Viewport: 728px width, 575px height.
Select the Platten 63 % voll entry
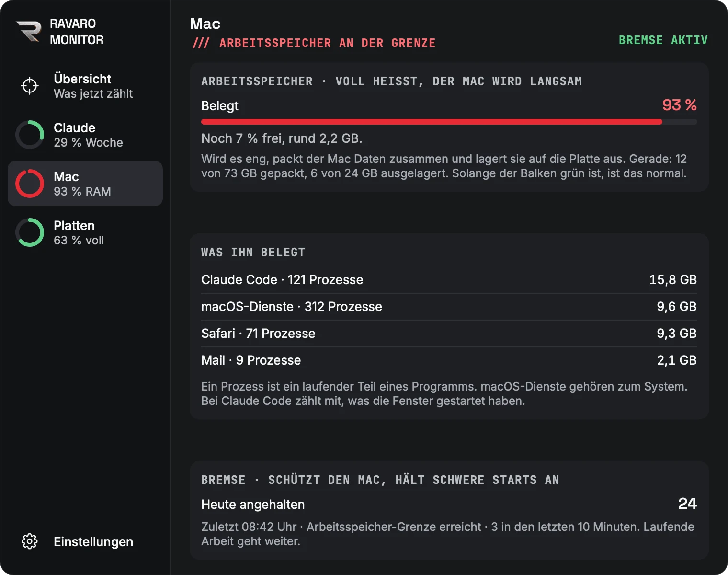85,232
